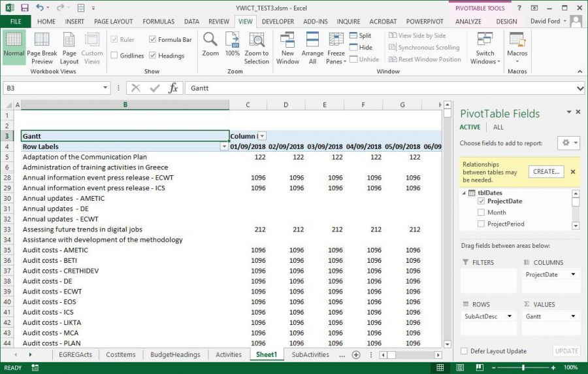
Task: Collapse the tblDates table tree
Action: 464,193
